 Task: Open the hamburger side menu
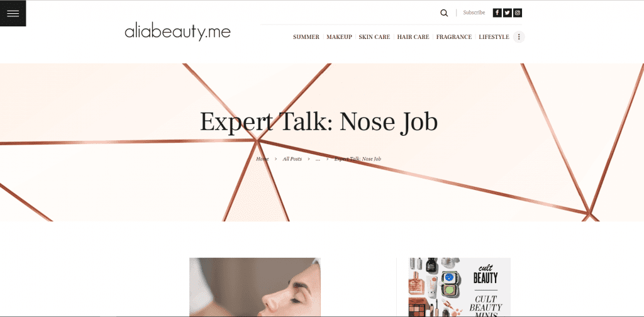pyautogui.click(x=13, y=13)
